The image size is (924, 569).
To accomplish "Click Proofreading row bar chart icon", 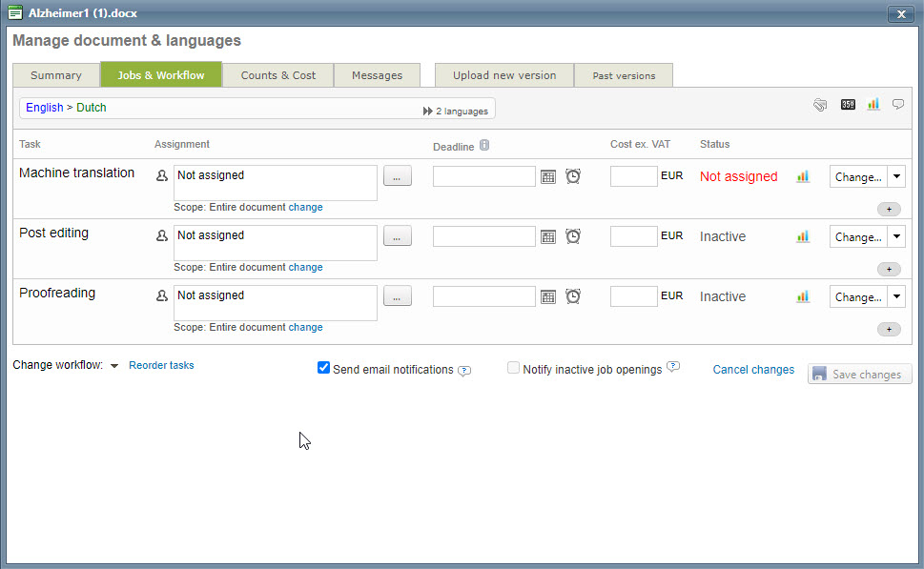I will [x=803, y=296].
